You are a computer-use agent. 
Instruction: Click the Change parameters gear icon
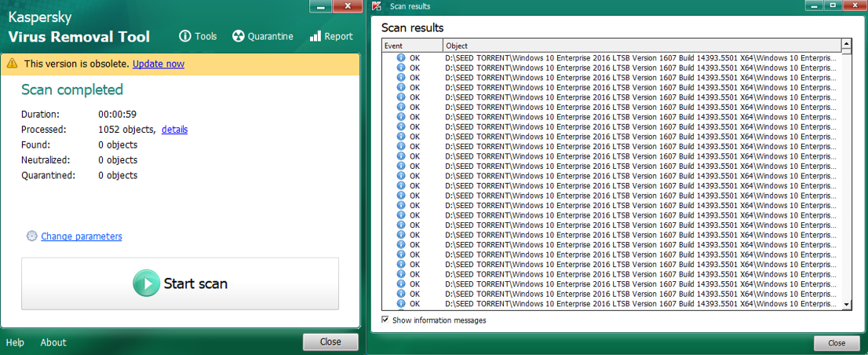click(31, 236)
